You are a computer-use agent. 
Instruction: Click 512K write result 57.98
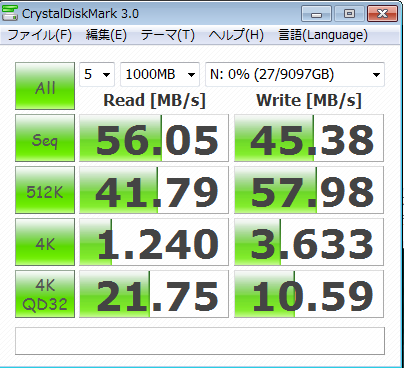pyautogui.click(x=309, y=190)
